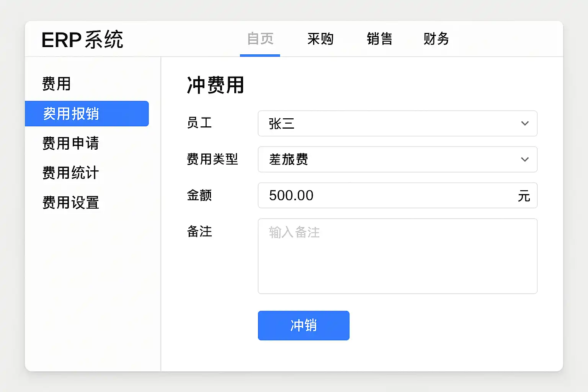
Task: Switch to the 自页 home tab
Action: click(260, 39)
